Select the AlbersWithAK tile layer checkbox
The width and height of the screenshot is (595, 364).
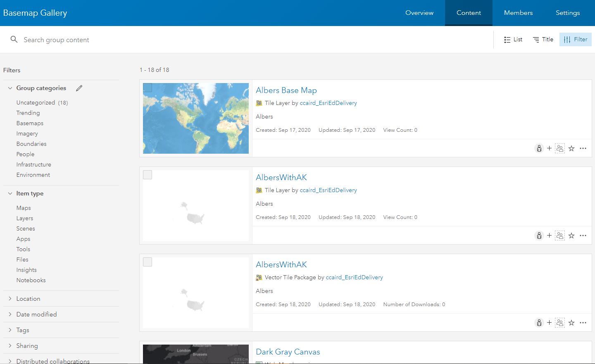pos(148,174)
